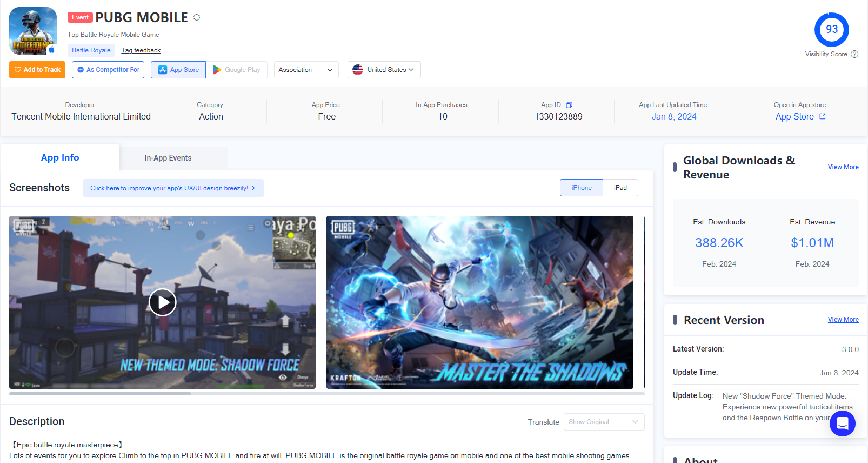
Task: Click the Apple badge on the app icon
Action: [51, 49]
